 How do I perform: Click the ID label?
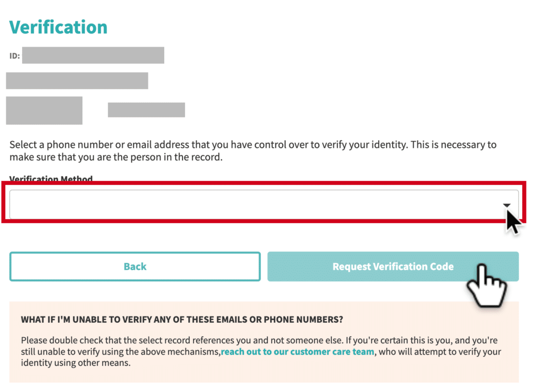coord(14,56)
